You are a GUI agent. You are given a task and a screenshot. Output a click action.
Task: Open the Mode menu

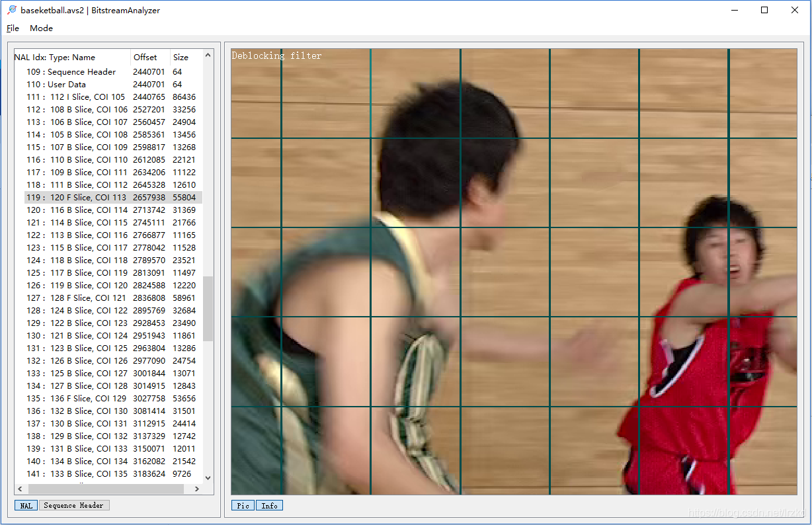click(x=41, y=28)
